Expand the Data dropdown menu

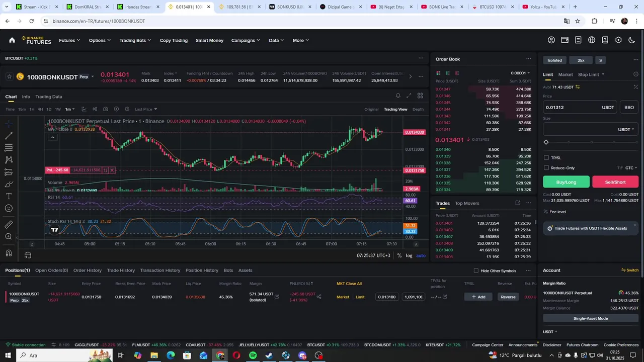click(x=276, y=40)
